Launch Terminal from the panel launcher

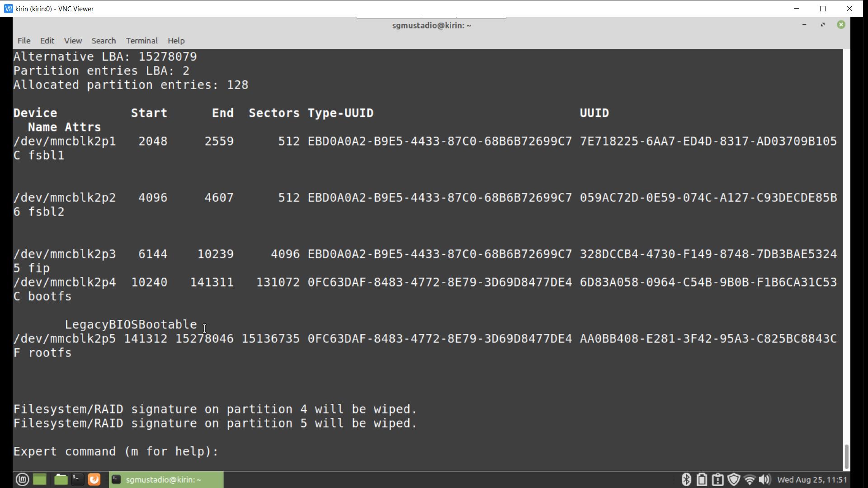[x=77, y=479]
